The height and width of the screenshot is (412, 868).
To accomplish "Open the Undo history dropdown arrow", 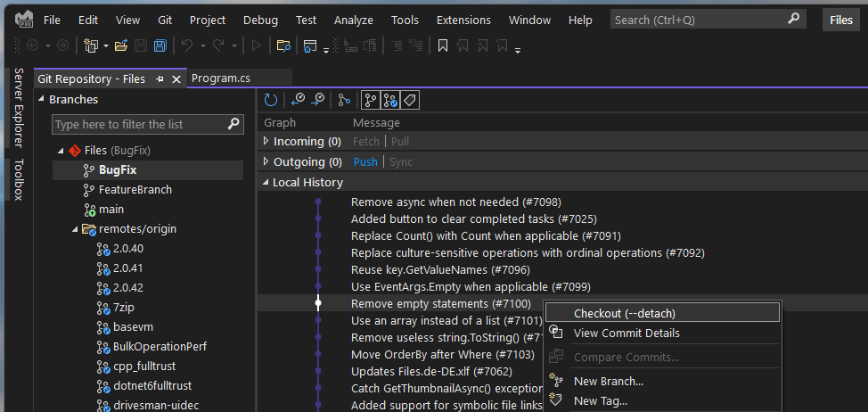I will (202, 46).
